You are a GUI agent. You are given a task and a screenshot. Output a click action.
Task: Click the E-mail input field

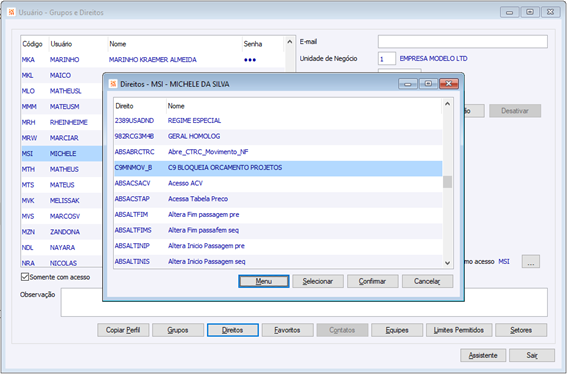pos(462,42)
